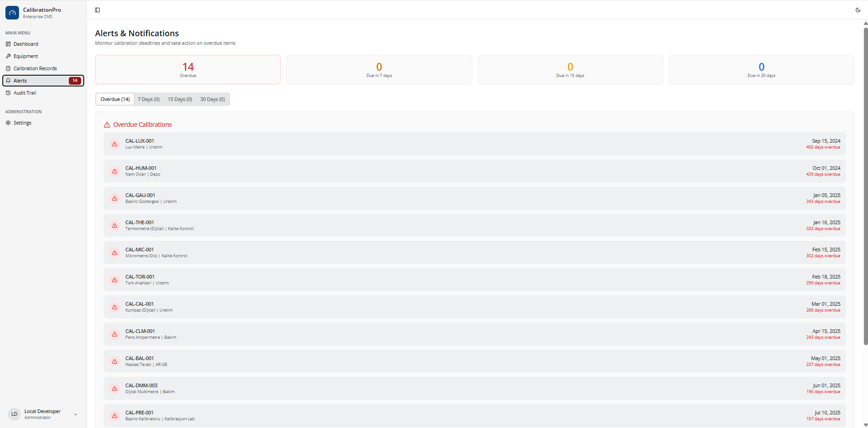Click the CalibrationPro home logo icon

coord(12,12)
